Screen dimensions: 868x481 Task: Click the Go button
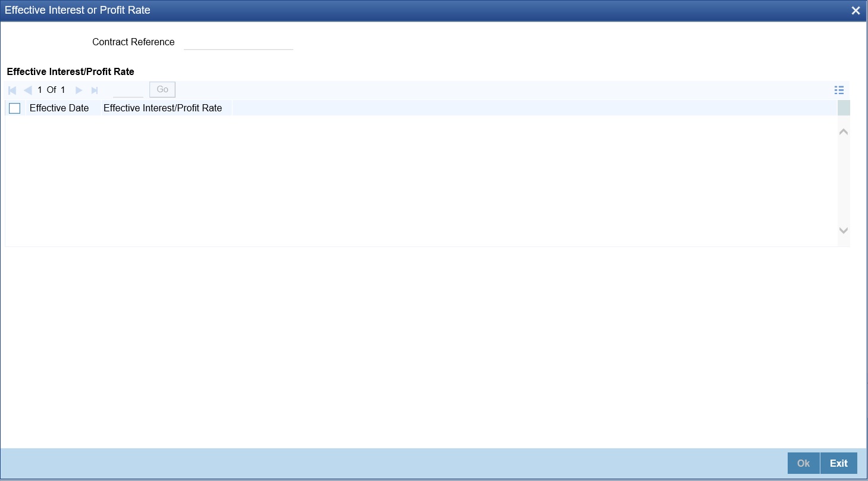162,89
